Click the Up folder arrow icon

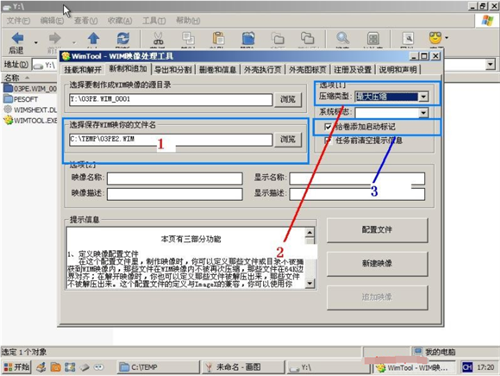pos(93,38)
